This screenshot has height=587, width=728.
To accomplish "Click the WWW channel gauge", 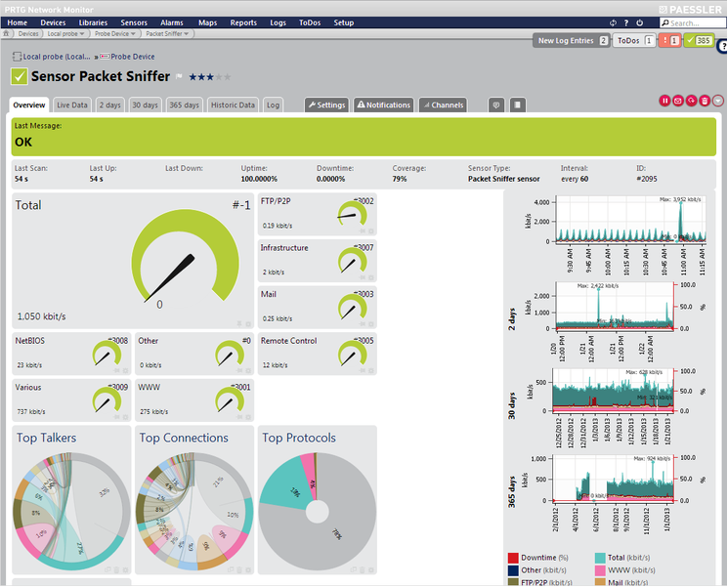I will [230, 400].
